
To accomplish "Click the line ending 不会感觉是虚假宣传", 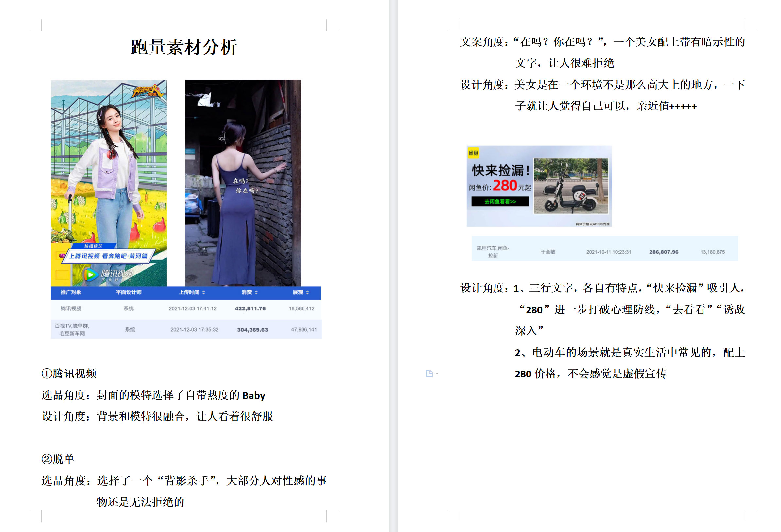I will (x=591, y=374).
